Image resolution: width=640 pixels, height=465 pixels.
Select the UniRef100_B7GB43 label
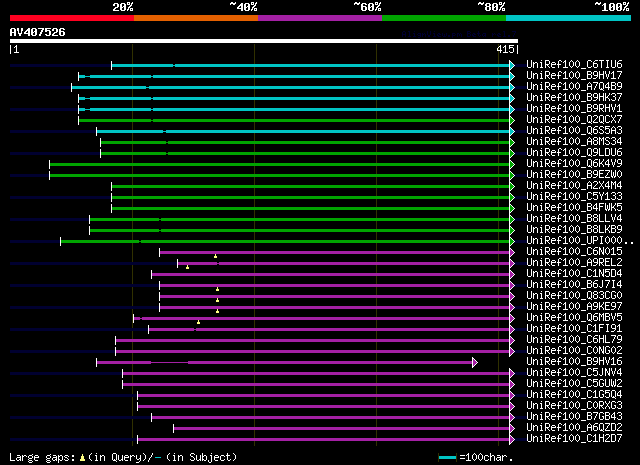coord(574,417)
